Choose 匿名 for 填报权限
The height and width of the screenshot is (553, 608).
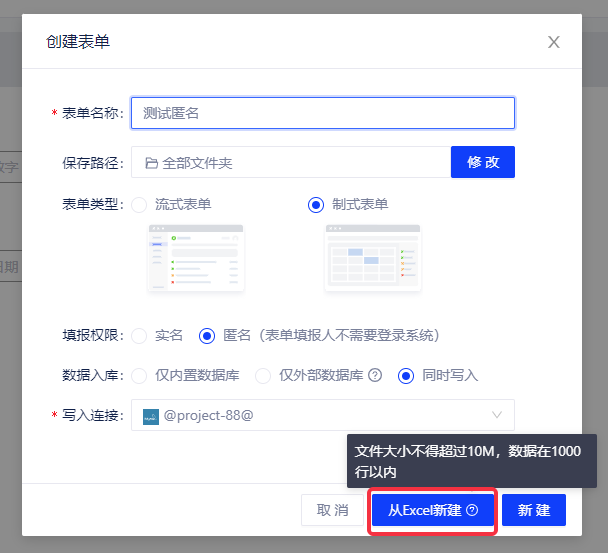click(x=207, y=336)
